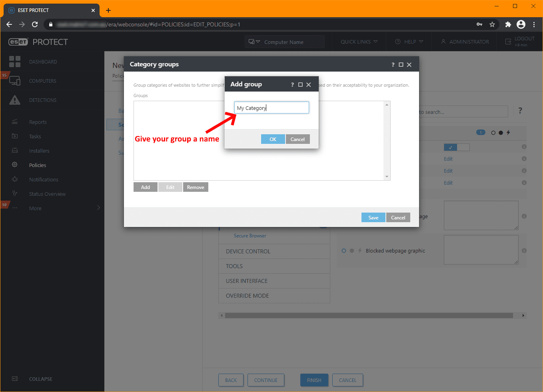Screen dimensions: 543x392
Task: Click Blocked webpage graphic text field
Action: click(481, 250)
